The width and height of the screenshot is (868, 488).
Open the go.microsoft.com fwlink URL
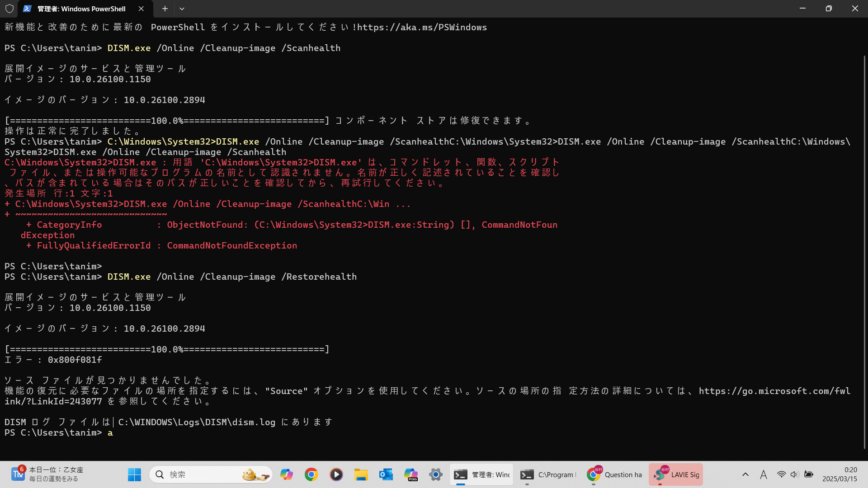point(774,391)
